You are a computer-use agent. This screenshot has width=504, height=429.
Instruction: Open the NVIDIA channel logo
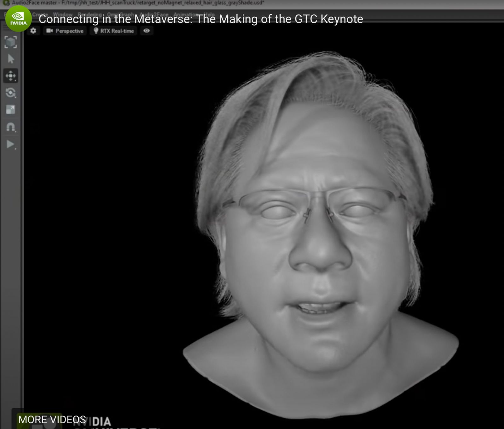click(18, 19)
